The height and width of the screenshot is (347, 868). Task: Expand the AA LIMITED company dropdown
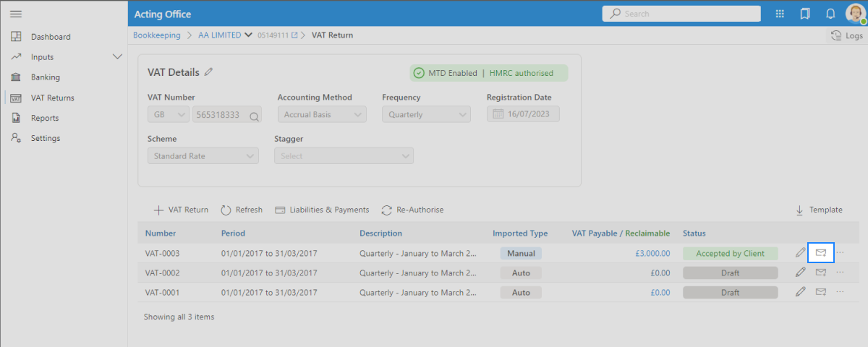point(249,35)
